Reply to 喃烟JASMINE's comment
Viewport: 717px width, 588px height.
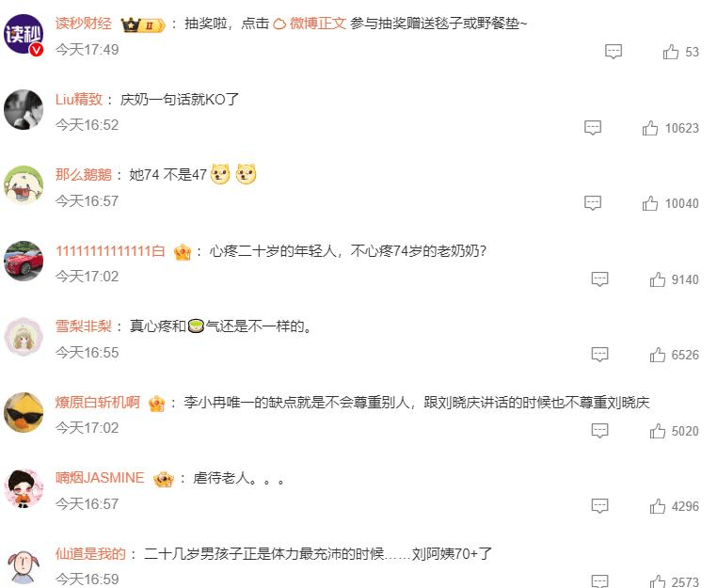599,506
